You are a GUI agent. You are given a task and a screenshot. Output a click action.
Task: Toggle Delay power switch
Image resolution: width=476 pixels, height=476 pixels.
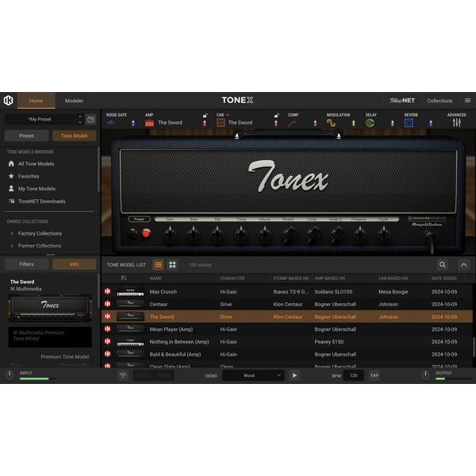coord(392,123)
